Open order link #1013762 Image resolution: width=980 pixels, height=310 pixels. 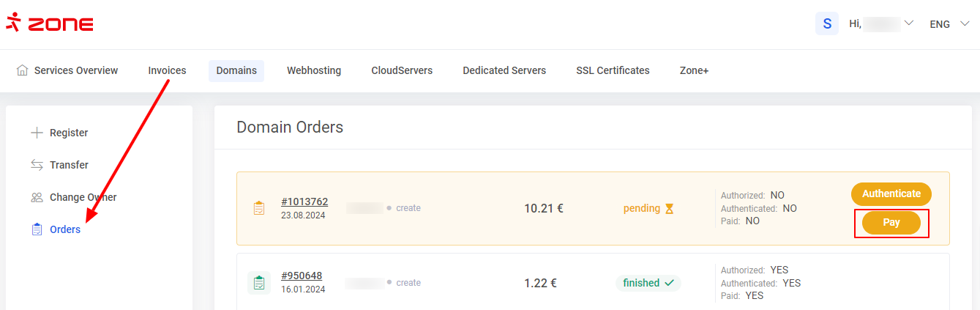(x=304, y=202)
